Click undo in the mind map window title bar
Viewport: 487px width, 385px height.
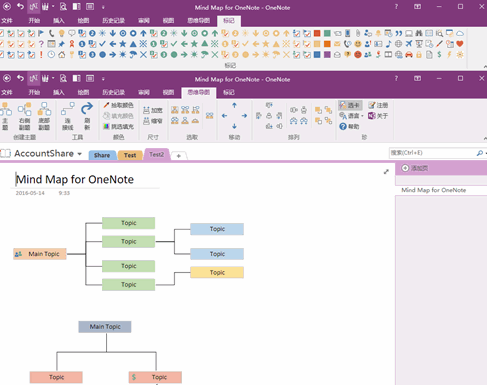pyautogui.click(x=20, y=78)
